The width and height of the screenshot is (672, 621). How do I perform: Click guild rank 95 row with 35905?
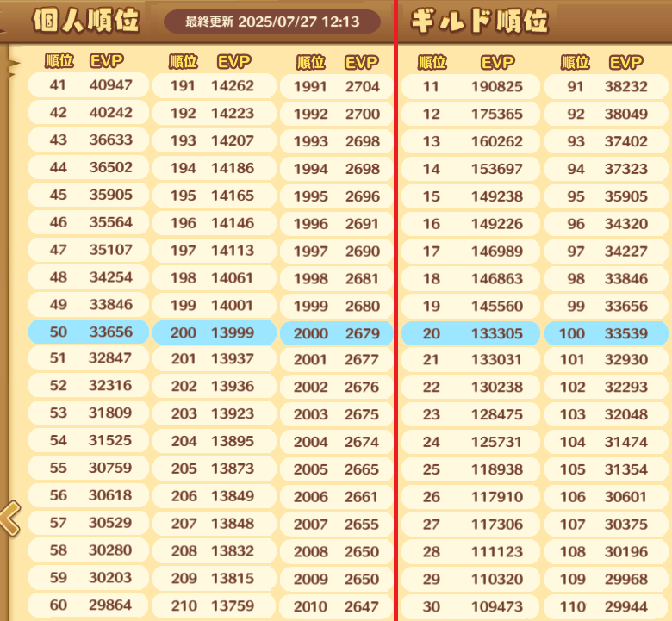click(607, 196)
